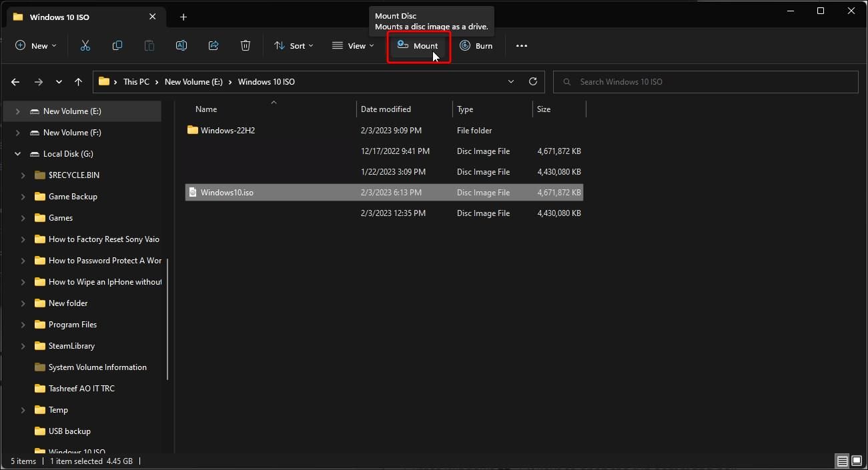The width and height of the screenshot is (868, 470).
Task: Open How to Password Protect folder
Action: [105, 261]
